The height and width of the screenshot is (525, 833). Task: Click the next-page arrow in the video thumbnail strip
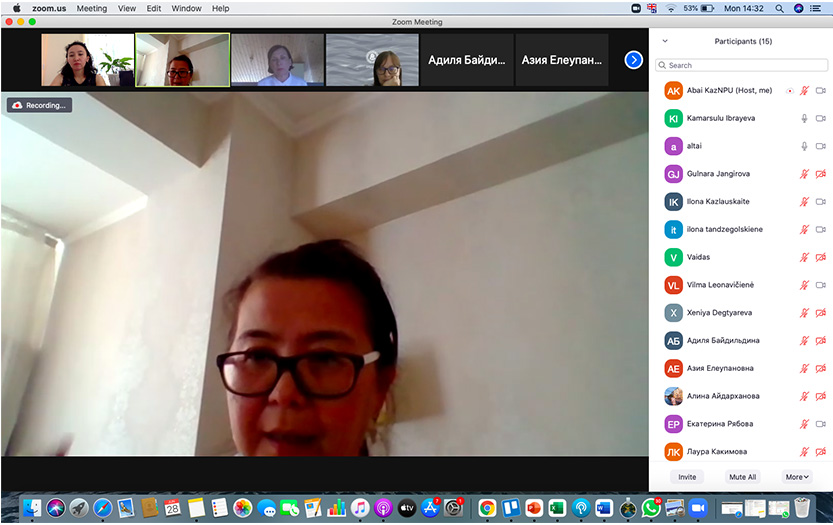pyautogui.click(x=633, y=60)
